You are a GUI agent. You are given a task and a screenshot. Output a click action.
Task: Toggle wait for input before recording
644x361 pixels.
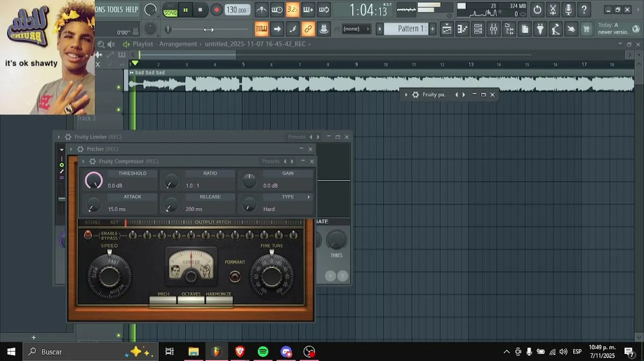click(x=277, y=10)
